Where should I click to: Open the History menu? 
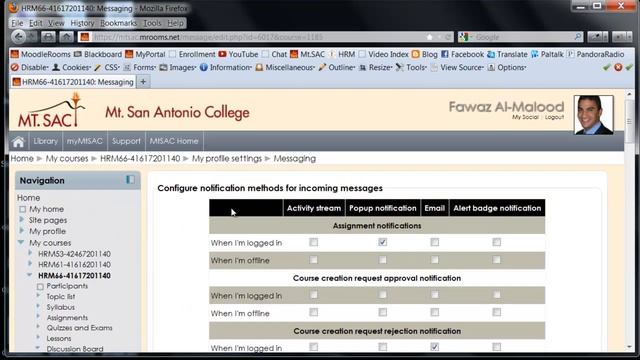coord(82,23)
